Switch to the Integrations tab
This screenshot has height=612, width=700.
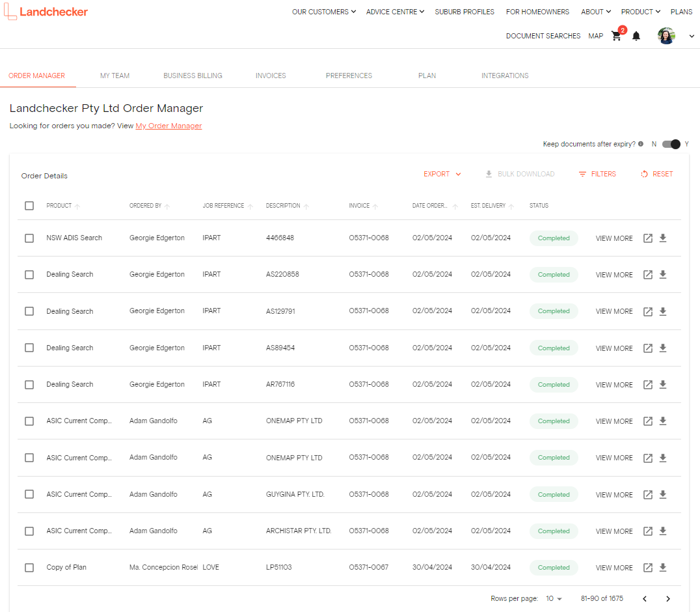pyautogui.click(x=505, y=76)
